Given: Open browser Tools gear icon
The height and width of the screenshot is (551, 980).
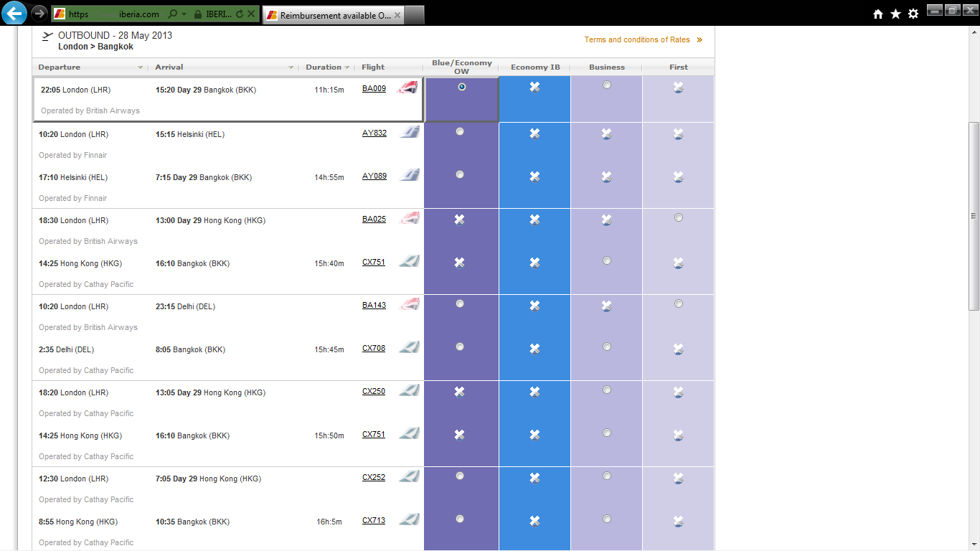Looking at the screenshot, I should (x=913, y=14).
